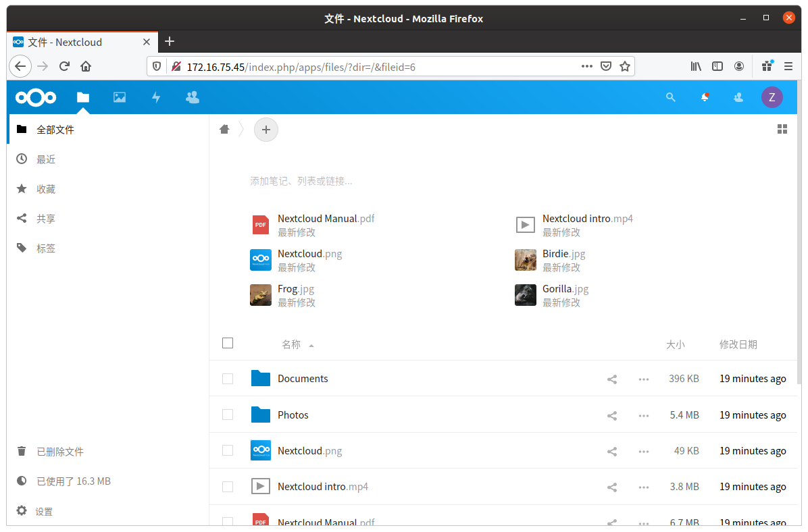
Task: Open the Activity view via the lightning icon
Action: 156,97
